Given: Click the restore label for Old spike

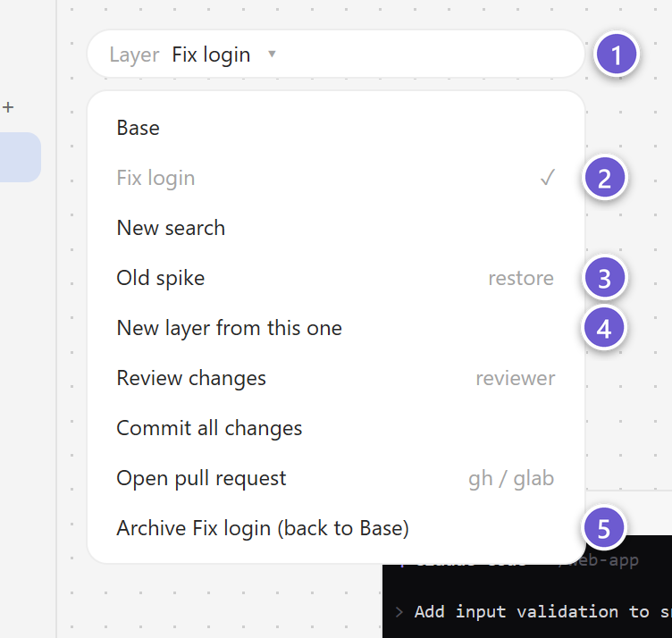Looking at the screenshot, I should [521, 279].
